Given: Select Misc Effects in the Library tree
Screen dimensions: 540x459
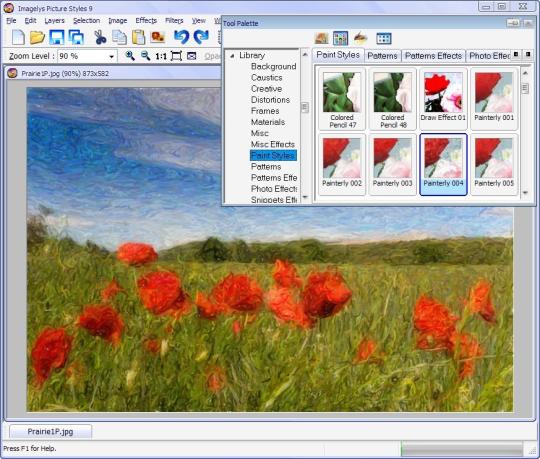Looking at the screenshot, I should point(273,144).
